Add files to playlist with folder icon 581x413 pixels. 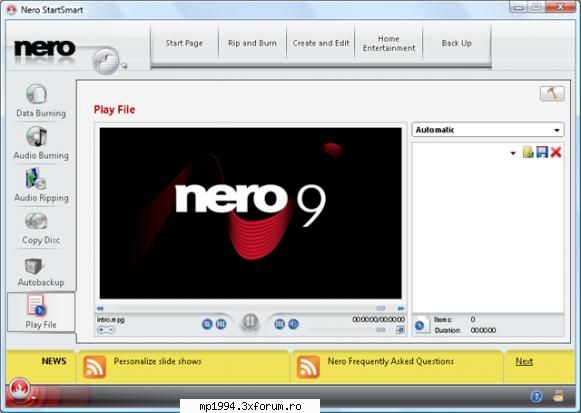(x=528, y=152)
